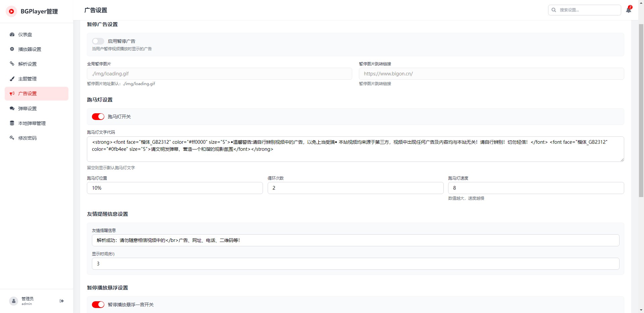
Task: Click the player settings gear icon
Action: (12, 49)
